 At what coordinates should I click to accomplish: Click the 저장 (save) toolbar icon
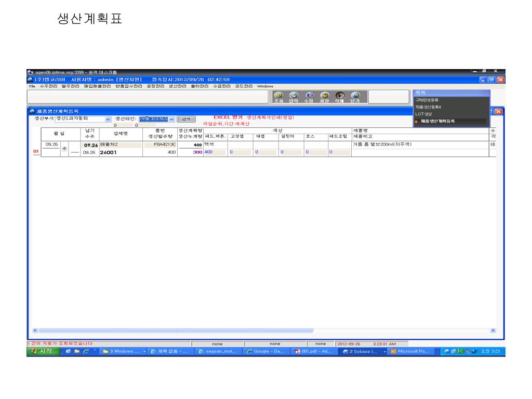[324, 97]
